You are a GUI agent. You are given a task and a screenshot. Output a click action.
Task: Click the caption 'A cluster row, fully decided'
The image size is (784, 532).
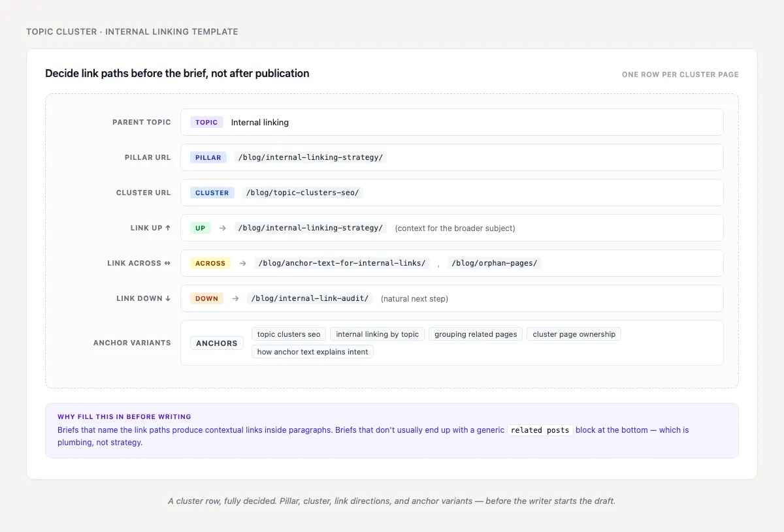(392, 501)
